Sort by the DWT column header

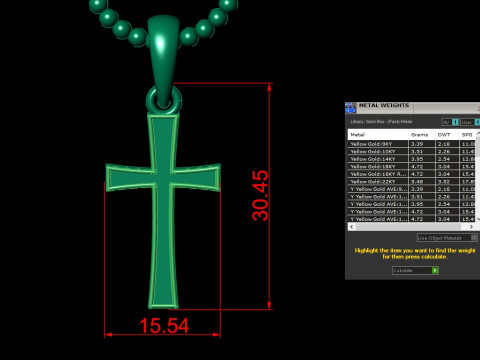pos(447,135)
